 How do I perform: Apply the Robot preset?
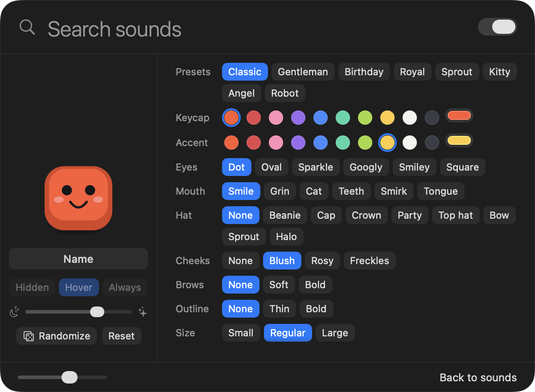pyautogui.click(x=285, y=93)
